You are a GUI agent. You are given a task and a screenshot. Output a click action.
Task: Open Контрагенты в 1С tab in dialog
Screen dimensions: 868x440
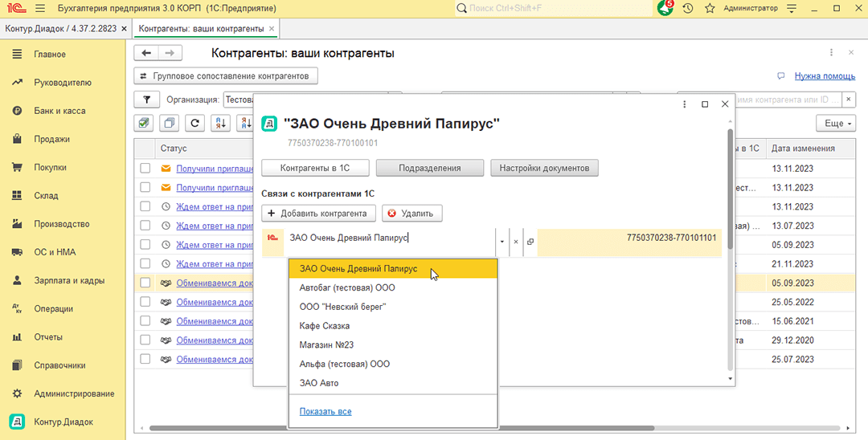coord(315,168)
